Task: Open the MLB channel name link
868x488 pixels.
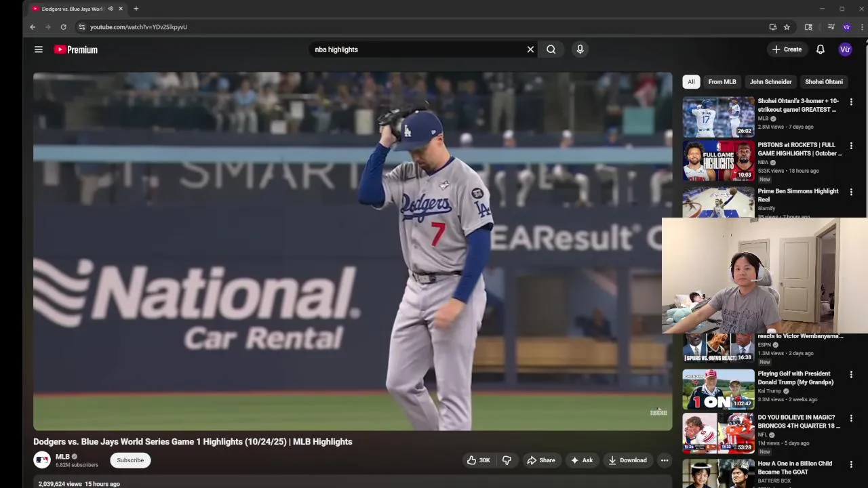Action: [x=62, y=457]
